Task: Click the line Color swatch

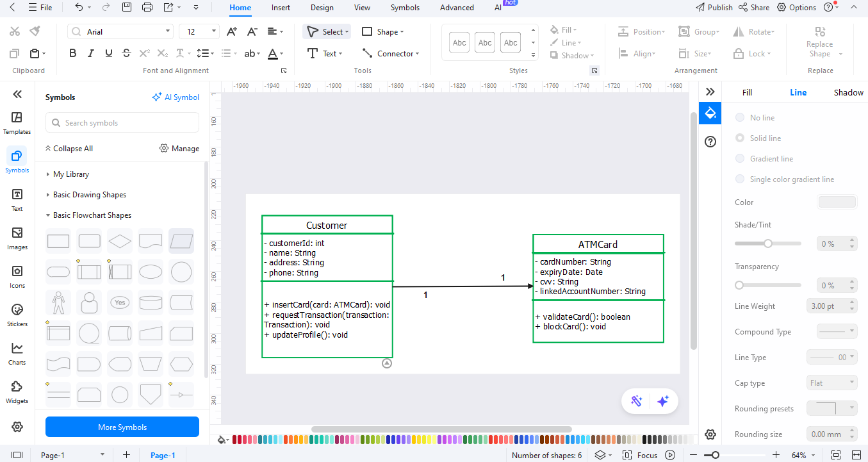Action: tap(837, 202)
